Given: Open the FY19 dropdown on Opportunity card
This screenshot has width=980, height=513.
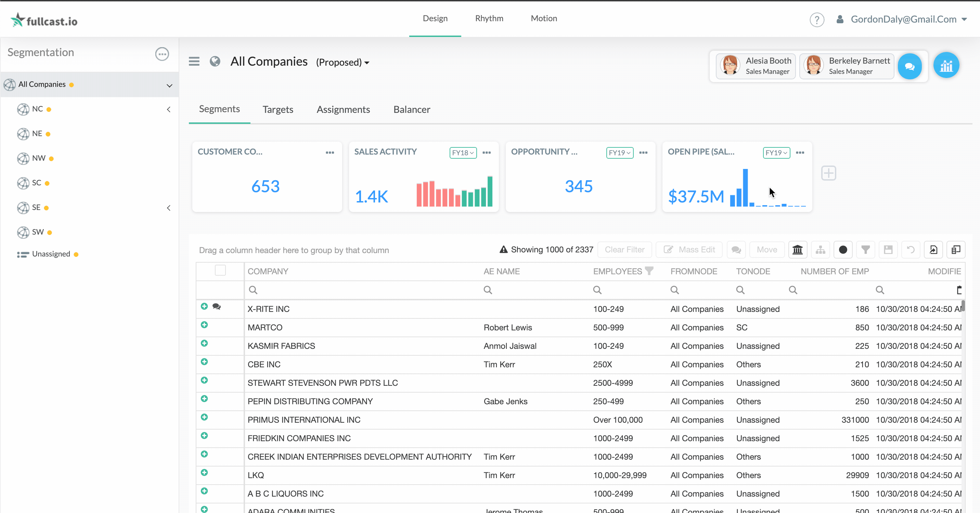Looking at the screenshot, I should (x=620, y=153).
